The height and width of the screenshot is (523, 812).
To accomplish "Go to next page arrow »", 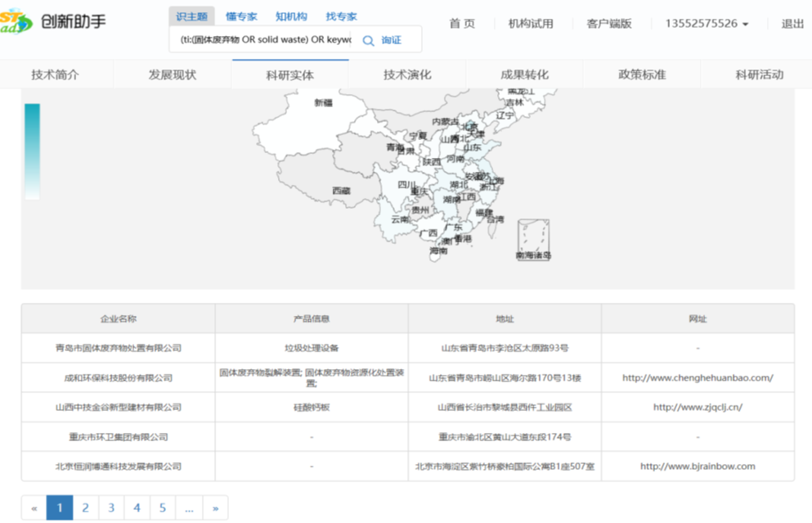I will coord(215,508).
